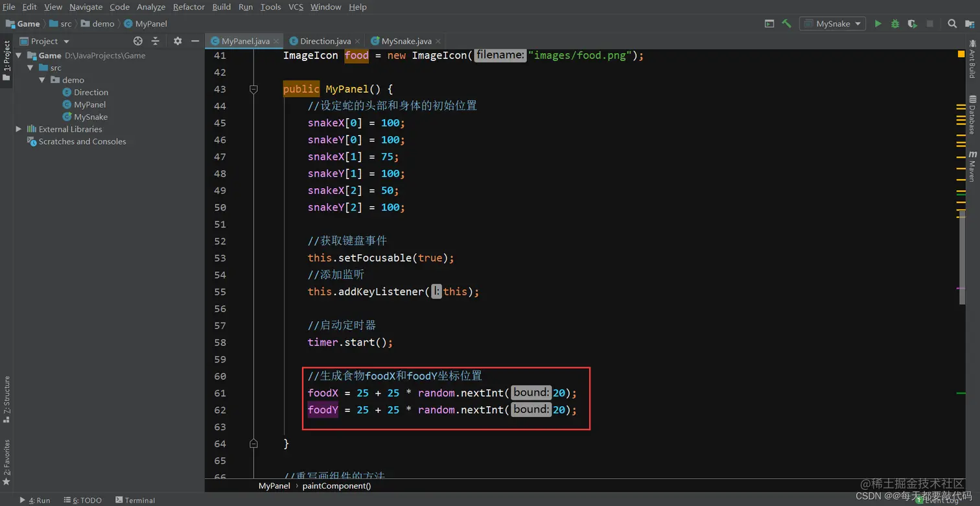
Task: Click paintComponent() in editor breadcrumb
Action: coord(336,486)
